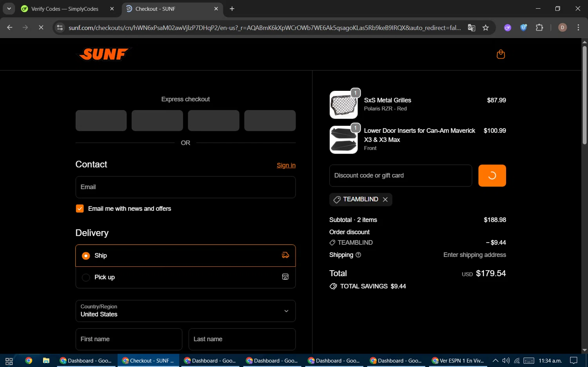588x367 pixels.
Task: Open the Chrome three-dot menu
Action: point(578,27)
